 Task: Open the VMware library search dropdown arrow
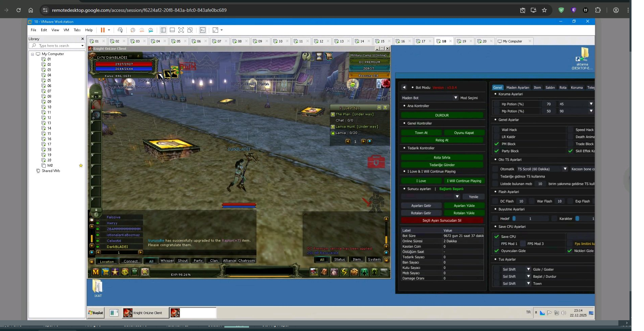(x=82, y=46)
